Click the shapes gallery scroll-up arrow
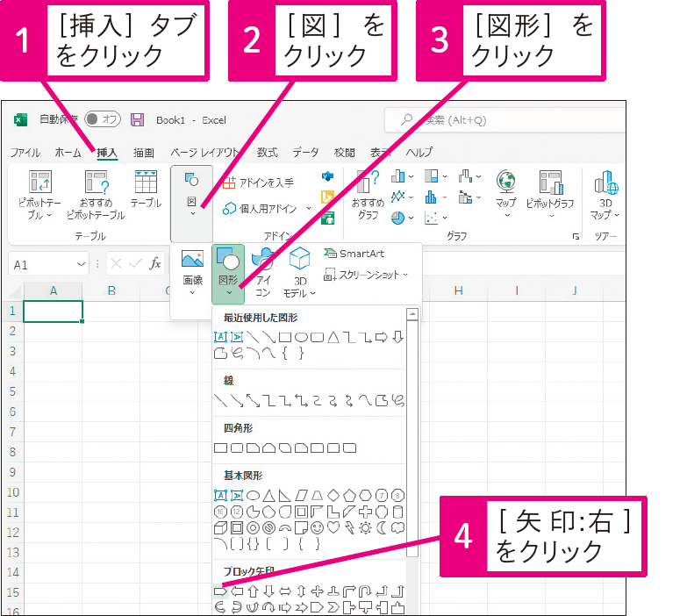Screen dimensions: 687x616 (x=411, y=314)
